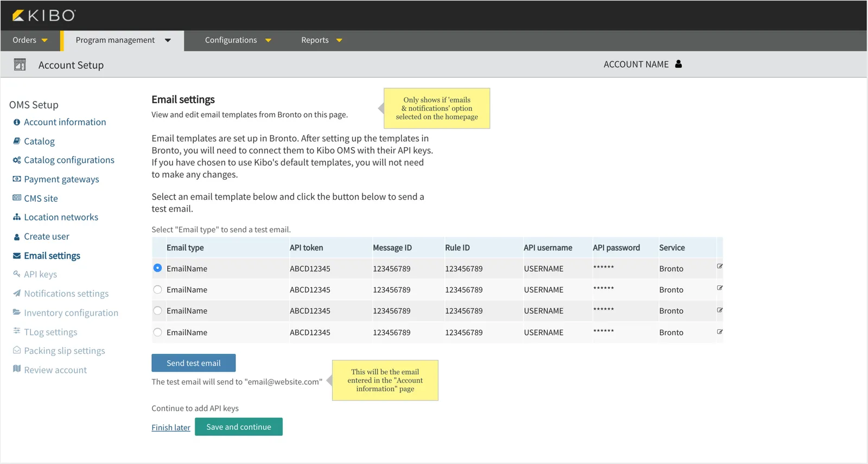Open the Create user sidebar link
This screenshot has height=464, width=868.
click(47, 237)
